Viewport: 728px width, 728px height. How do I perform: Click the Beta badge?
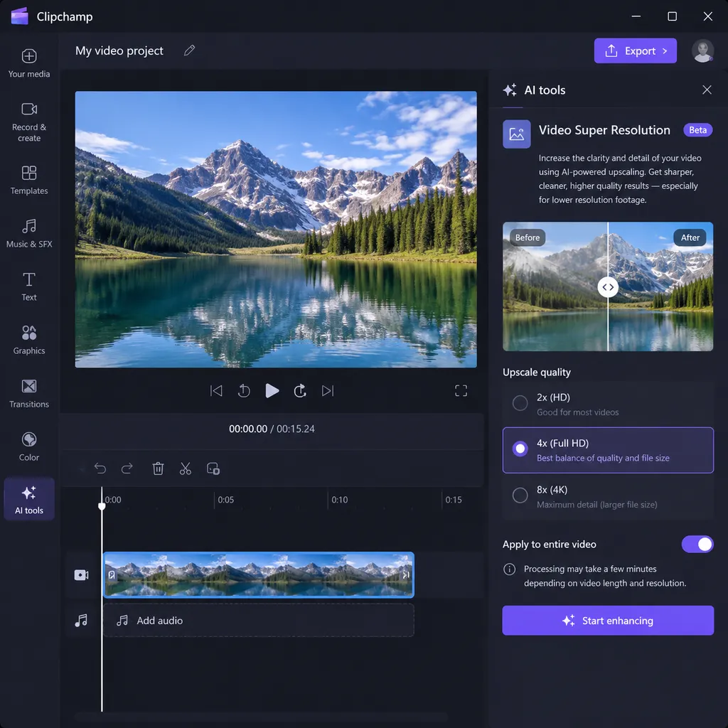pos(697,130)
